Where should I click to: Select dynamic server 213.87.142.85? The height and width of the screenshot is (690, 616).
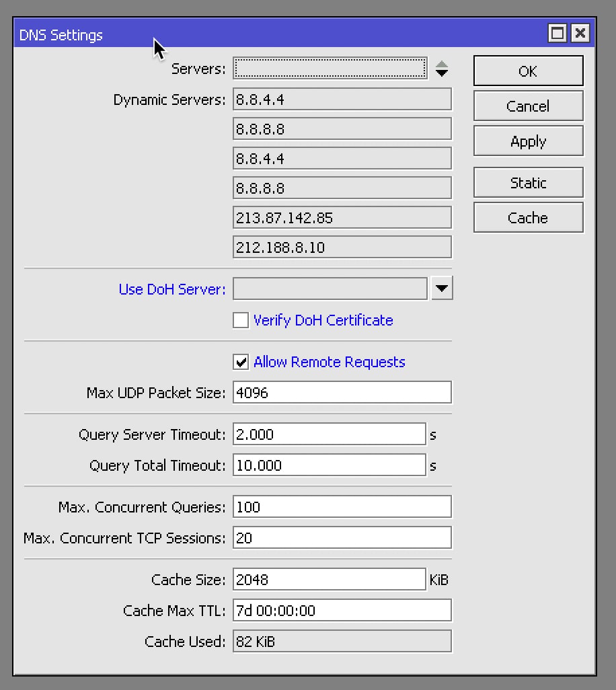pos(342,217)
